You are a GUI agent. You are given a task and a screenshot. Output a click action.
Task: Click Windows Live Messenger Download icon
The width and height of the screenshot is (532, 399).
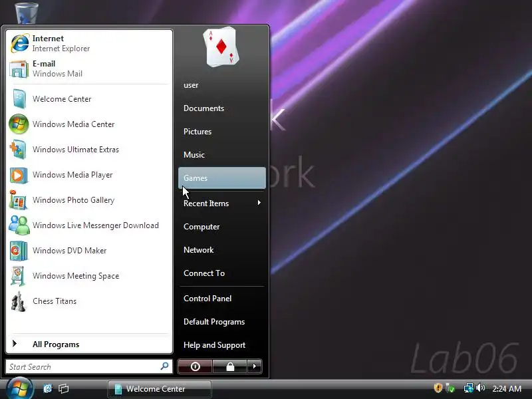[x=19, y=225]
